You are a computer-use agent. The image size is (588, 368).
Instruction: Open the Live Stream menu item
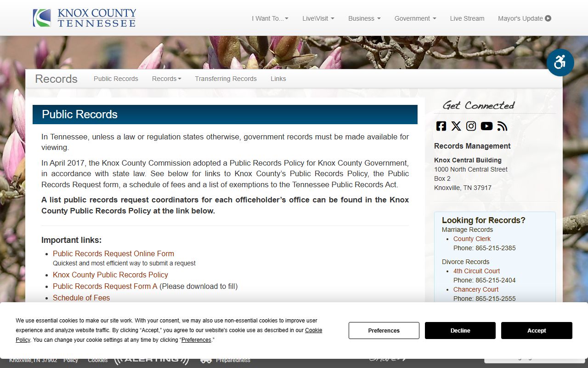[x=467, y=18]
